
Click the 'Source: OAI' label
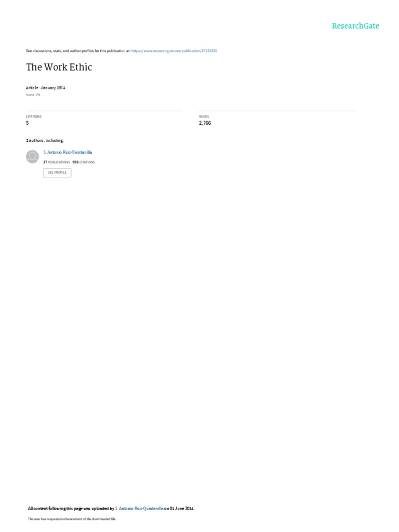coord(33,95)
